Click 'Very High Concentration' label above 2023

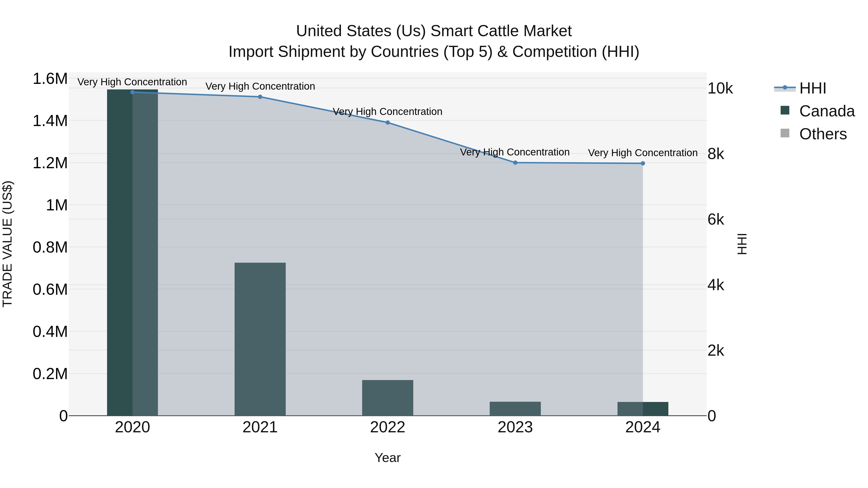point(515,152)
